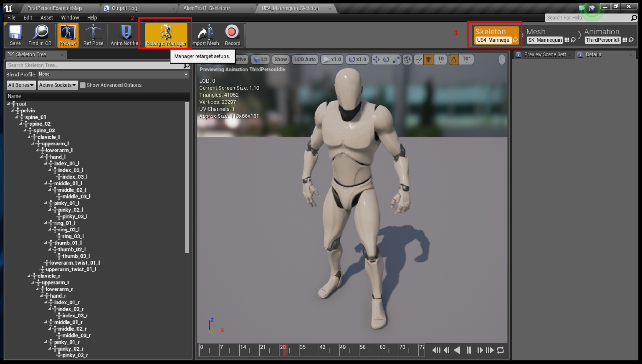Open the grid snap value 10 dropdown
This screenshot has height=364, width=642.
point(440,60)
